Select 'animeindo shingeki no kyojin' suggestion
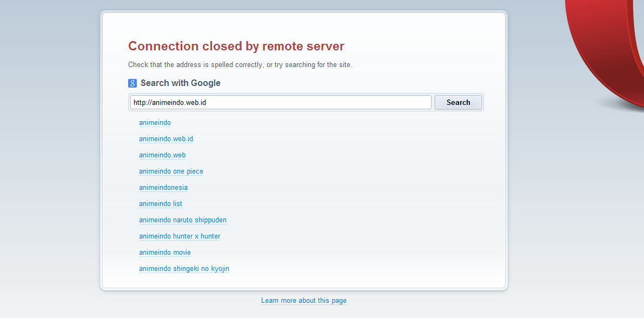The height and width of the screenshot is (318, 644). [184, 269]
